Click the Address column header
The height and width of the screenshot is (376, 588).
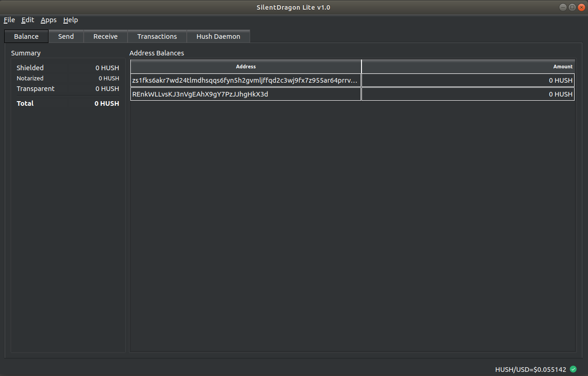(x=246, y=67)
